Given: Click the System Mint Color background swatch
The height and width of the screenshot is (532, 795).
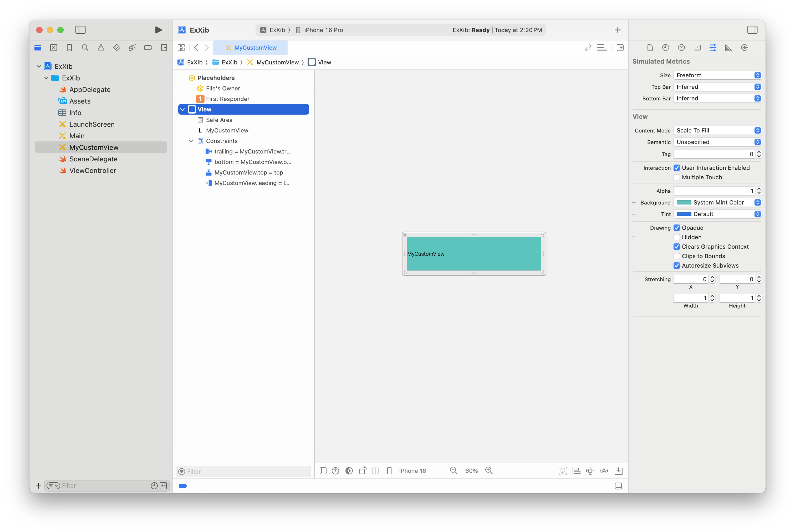Looking at the screenshot, I should tap(684, 203).
